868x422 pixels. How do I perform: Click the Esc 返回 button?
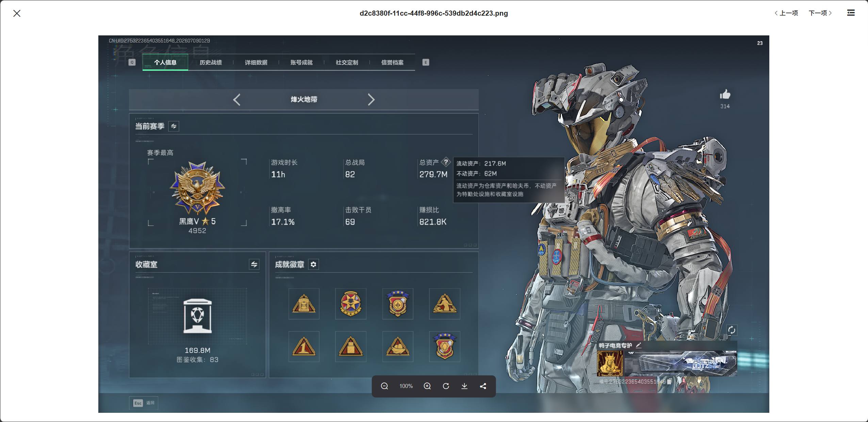pos(144,403)
